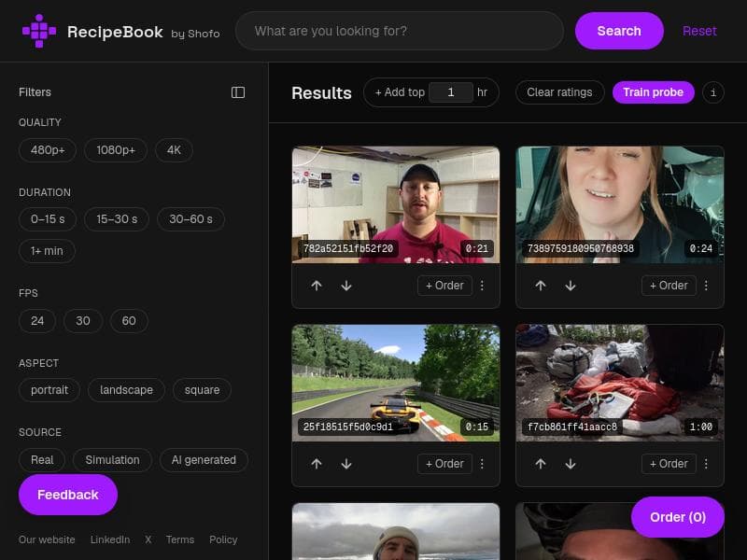Open more options for video 782a52151fb52f20
Screen dimensions: 747x560
pyautogui.click(x=482, y=286)
